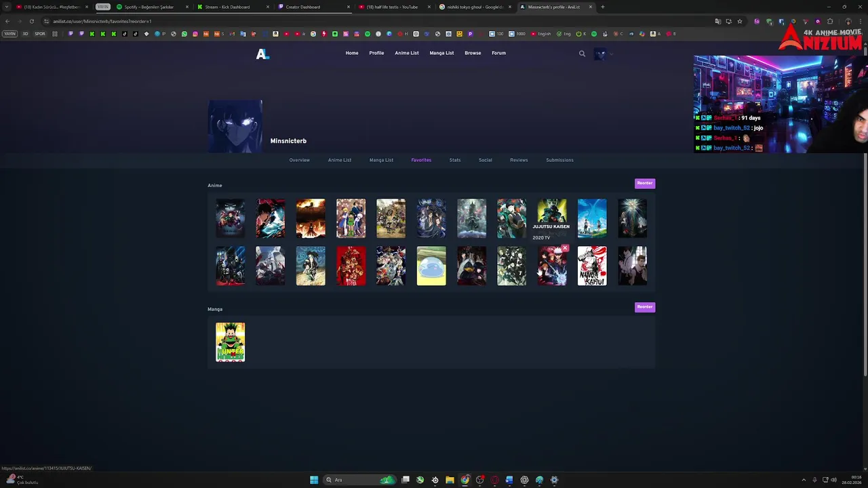This screenshot has height=488, width=868.
Task: Switch to the Kadın Sürücü YouTube tab
Action: point(52,7)
